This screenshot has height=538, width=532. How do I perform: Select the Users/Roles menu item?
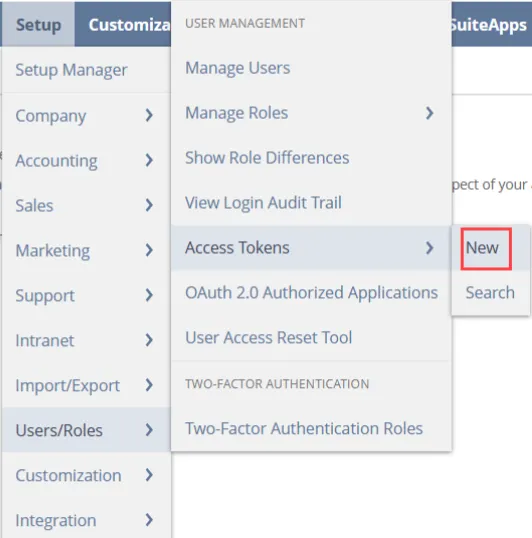click(86, 430)
